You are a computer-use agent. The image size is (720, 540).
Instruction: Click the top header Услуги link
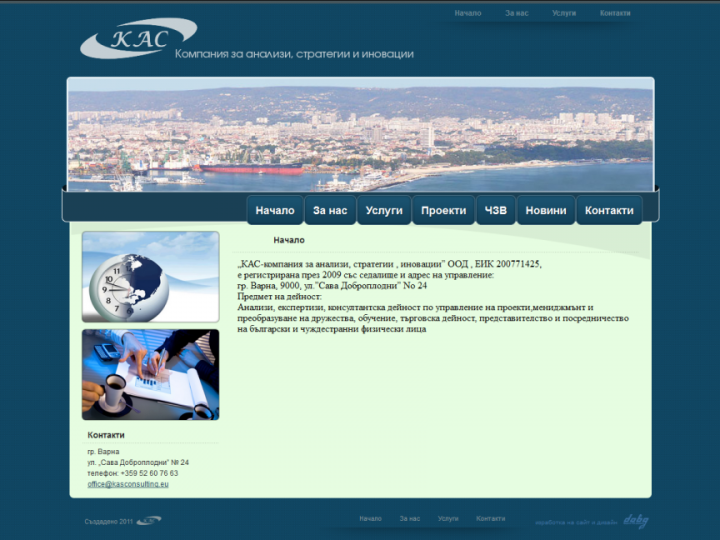click(564, 13)
